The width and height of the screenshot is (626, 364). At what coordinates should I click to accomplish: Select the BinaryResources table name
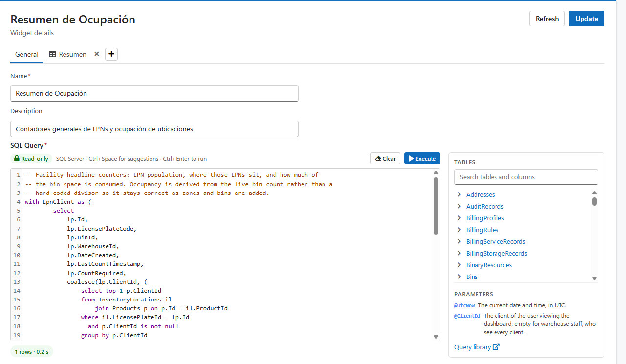point(489,265)
